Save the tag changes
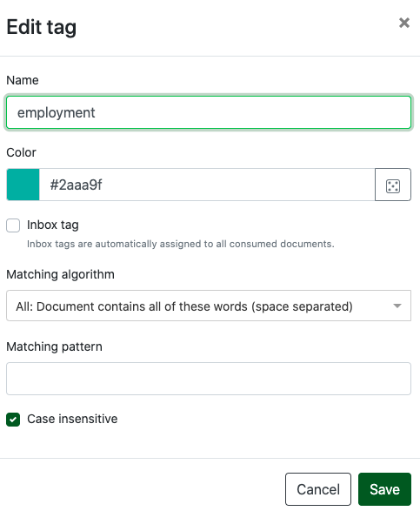 384,489
